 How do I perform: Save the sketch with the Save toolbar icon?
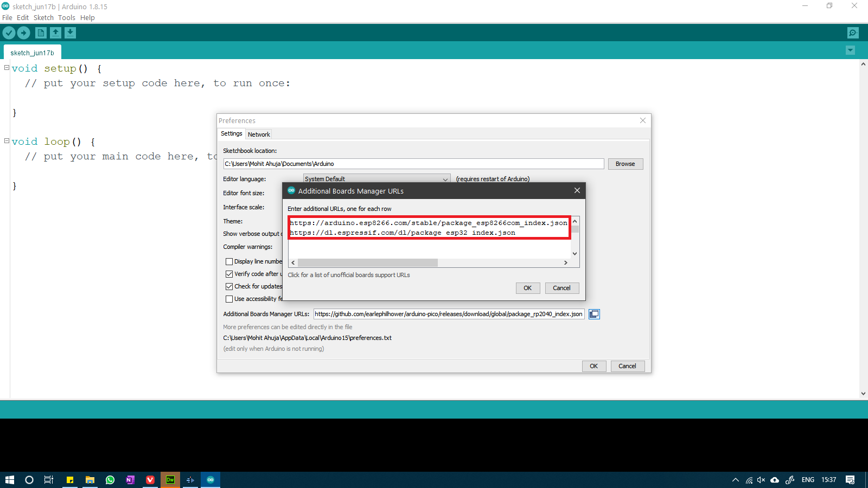click(x=70, y=33)
